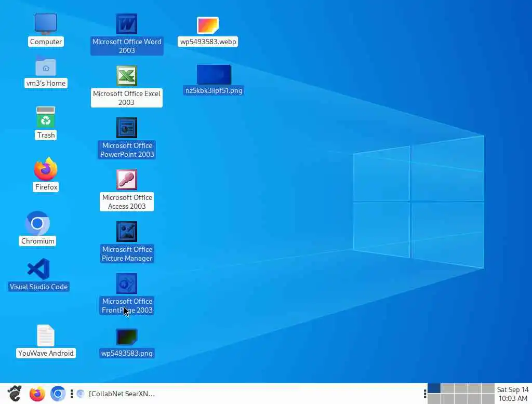Viewport: 532px width, 404px height.
Task: Open the clock showing Sat Sep 14
Action: [x=513, y=394]
